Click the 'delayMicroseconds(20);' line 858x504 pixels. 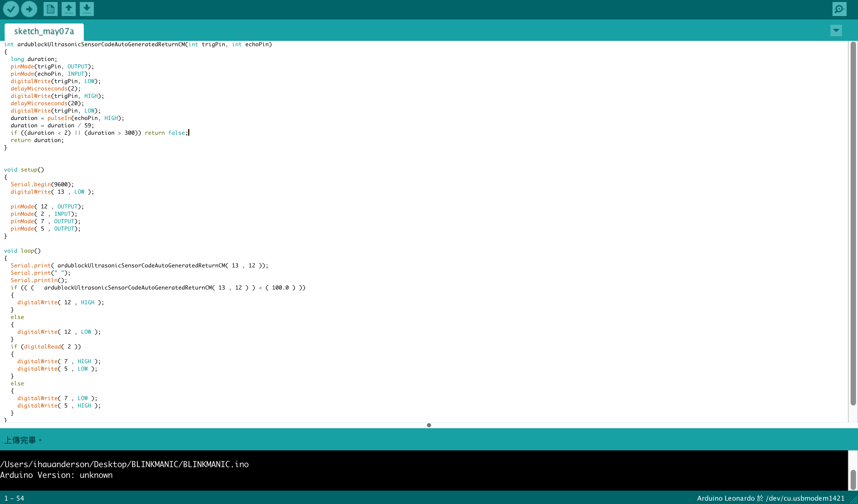pyautogui.click(x=47, y=103)
